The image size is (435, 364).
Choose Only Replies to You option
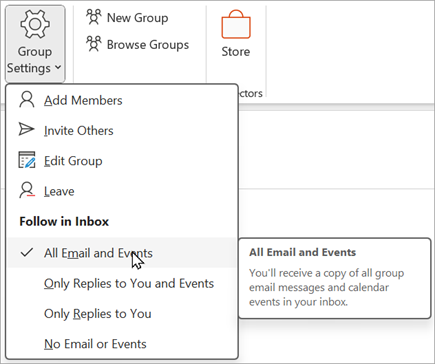point(122,314)
